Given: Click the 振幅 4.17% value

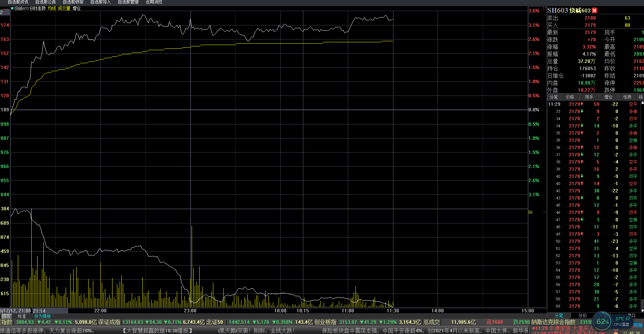Looking at the screenshot, I should point(589,54).
